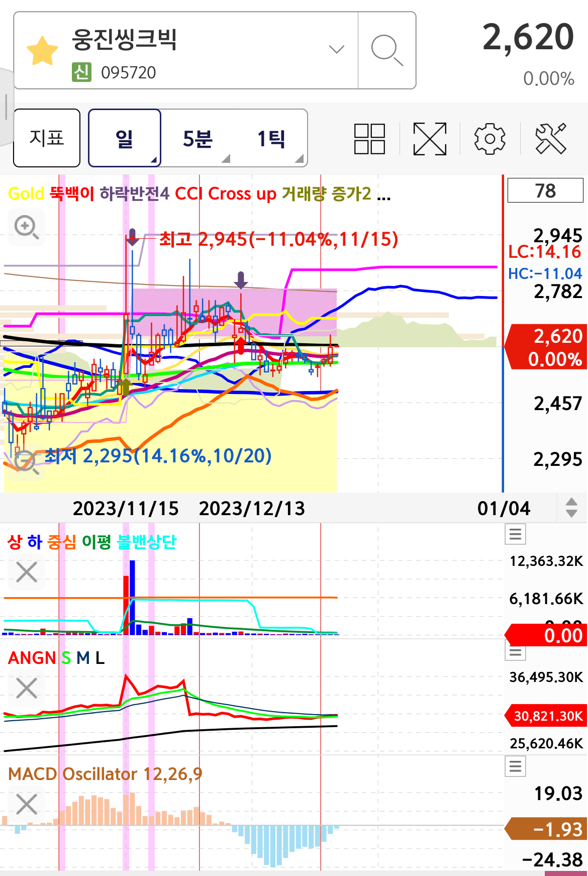Zoom in the chart with plus magnifier
Viewport: 588px width, 876px height.
[x=26, y=227]
